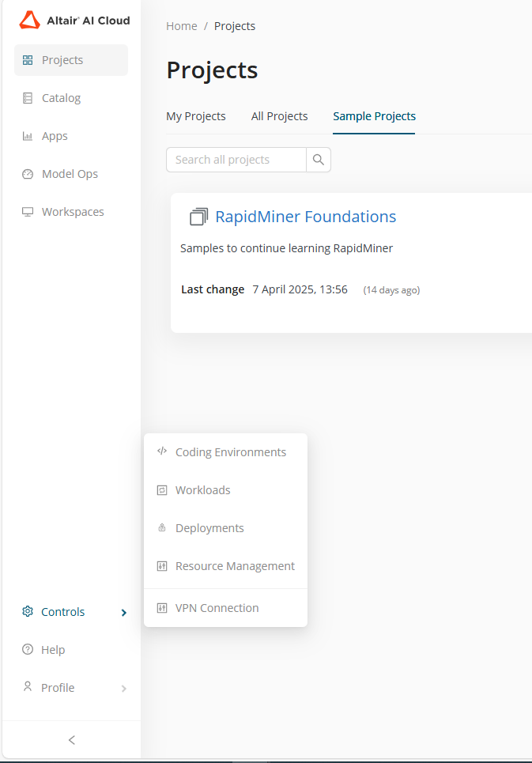
Task: Choose Deployments from flyout menu
Action: point(225,528)
